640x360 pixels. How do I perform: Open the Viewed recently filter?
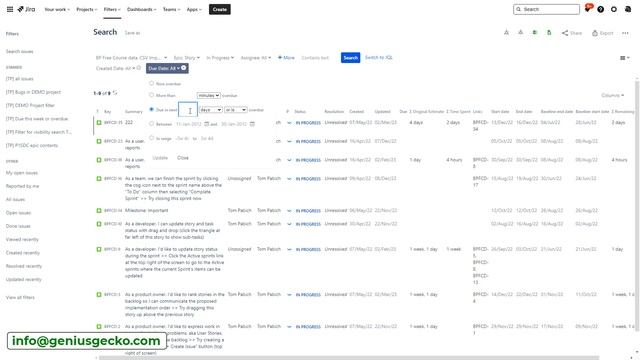[22, 240]
